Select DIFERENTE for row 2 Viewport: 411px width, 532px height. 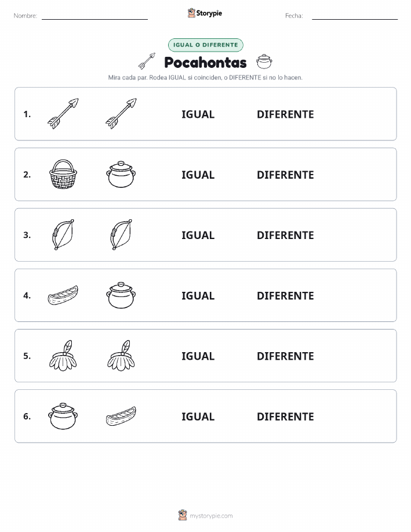tap(285, 175)
